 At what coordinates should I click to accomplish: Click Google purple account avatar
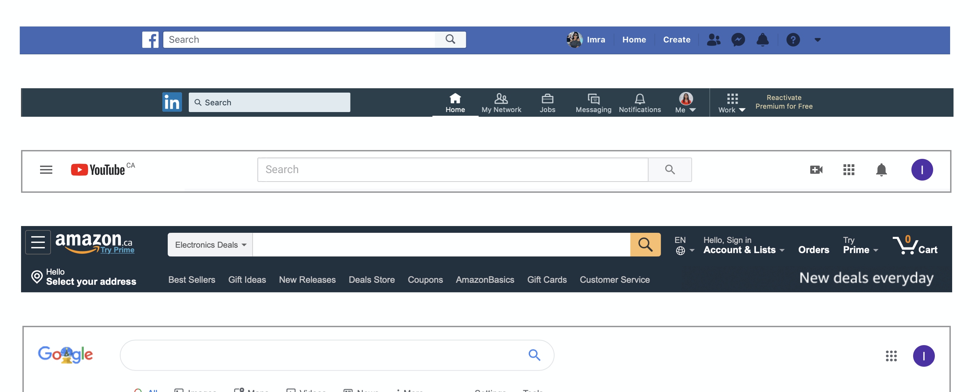[x=923, y=356]
